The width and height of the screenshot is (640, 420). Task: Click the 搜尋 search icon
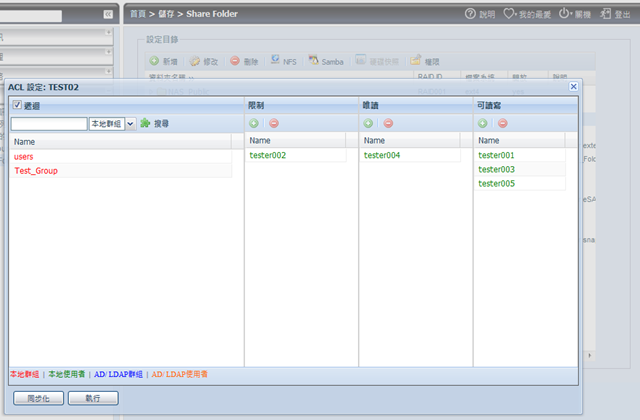click(x=146, y=123)
